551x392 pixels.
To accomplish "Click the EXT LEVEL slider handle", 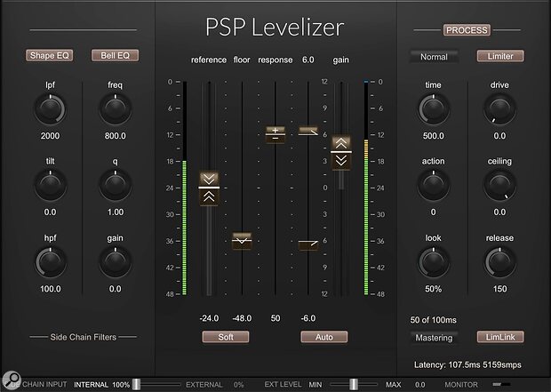I will tap(354, 384).
